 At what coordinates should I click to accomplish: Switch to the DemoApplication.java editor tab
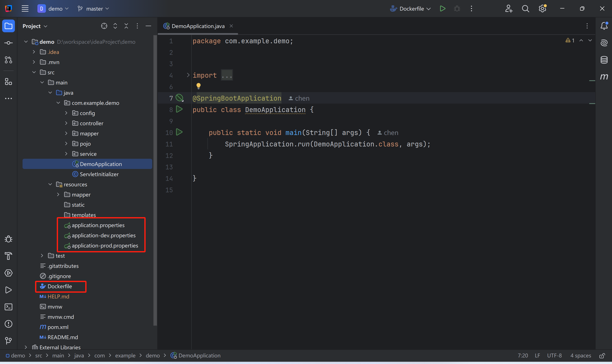point(198,26)
